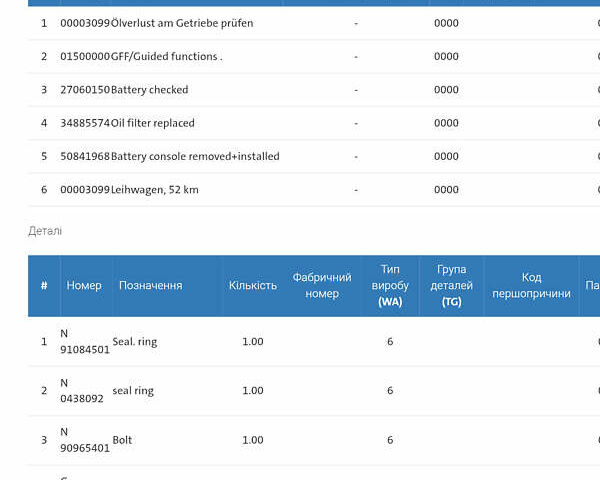This screenshot has width=600, height=480.
Task: Click part number N 91084501
Action: [x=84, y=341]
